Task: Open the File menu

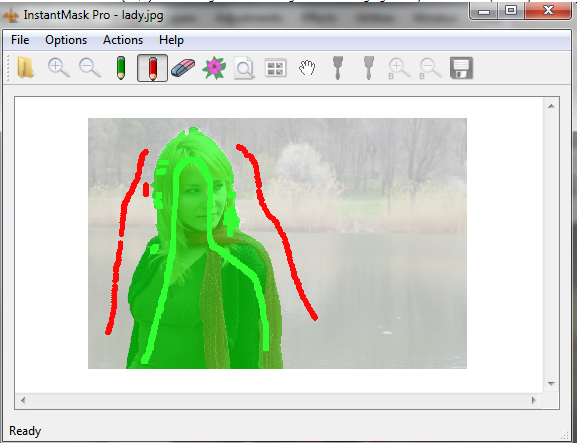Action: click(x=20, y=40)
